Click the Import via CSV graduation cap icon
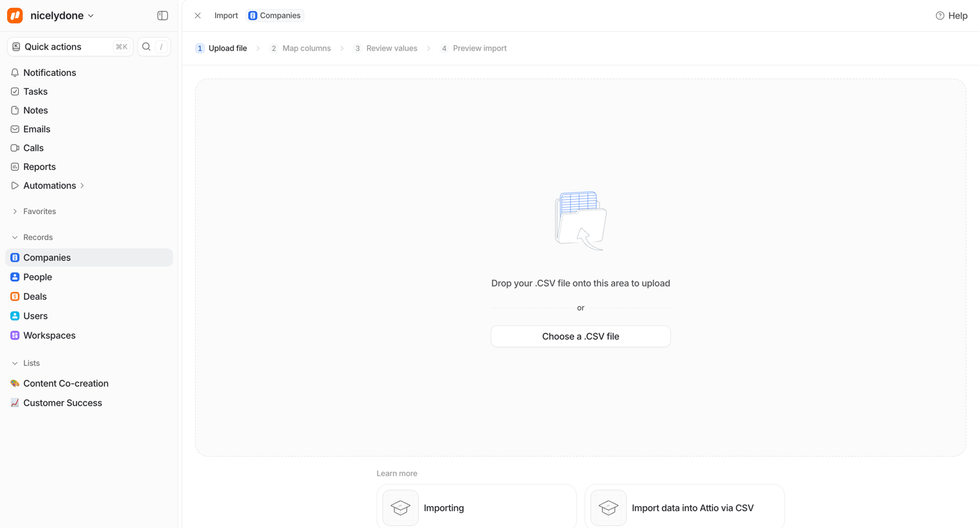 [x=609, y=508]
